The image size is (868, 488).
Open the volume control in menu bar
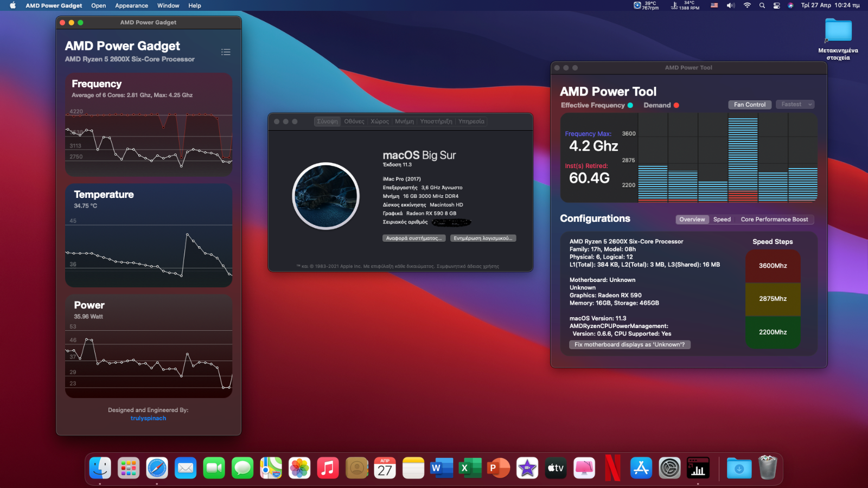point(731,5)
